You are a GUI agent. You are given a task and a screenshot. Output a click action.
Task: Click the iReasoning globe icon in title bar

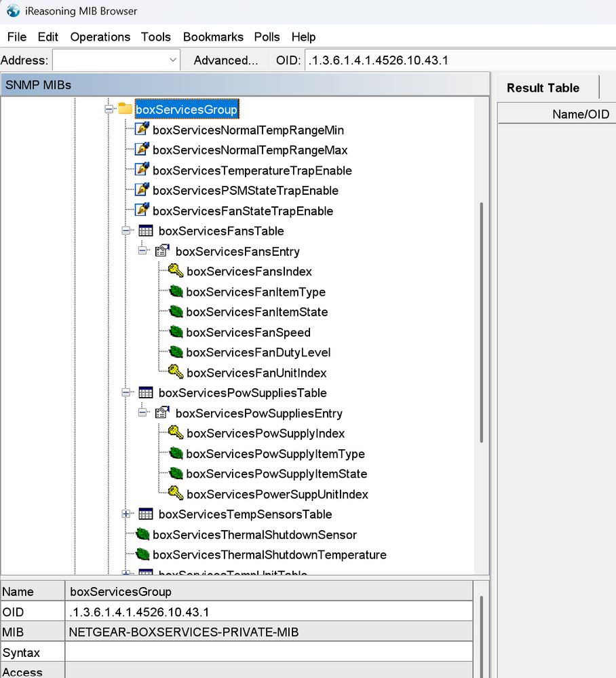(13, 11)
